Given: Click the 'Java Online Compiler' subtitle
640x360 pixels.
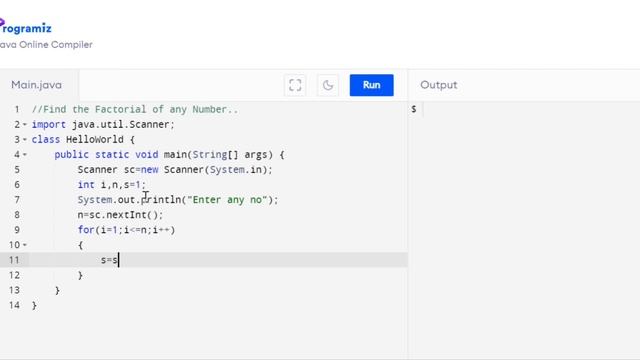Looking at the screenshot, I should (46, 44).
